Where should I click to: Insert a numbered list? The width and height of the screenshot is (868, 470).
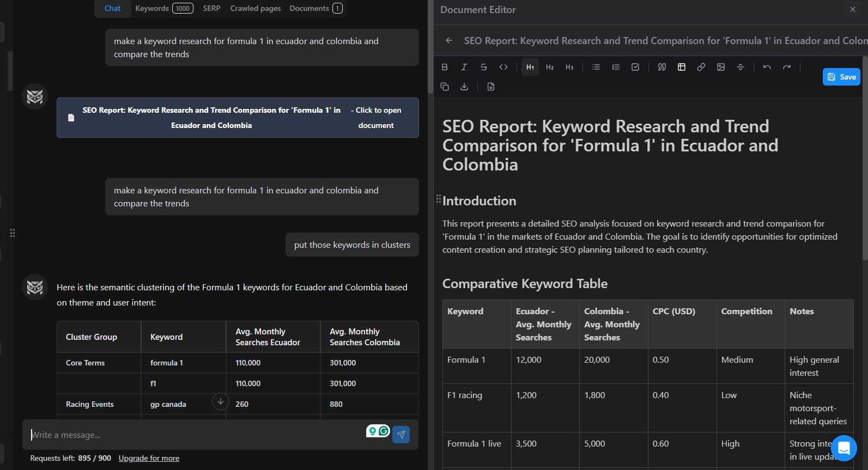(616, 67)
